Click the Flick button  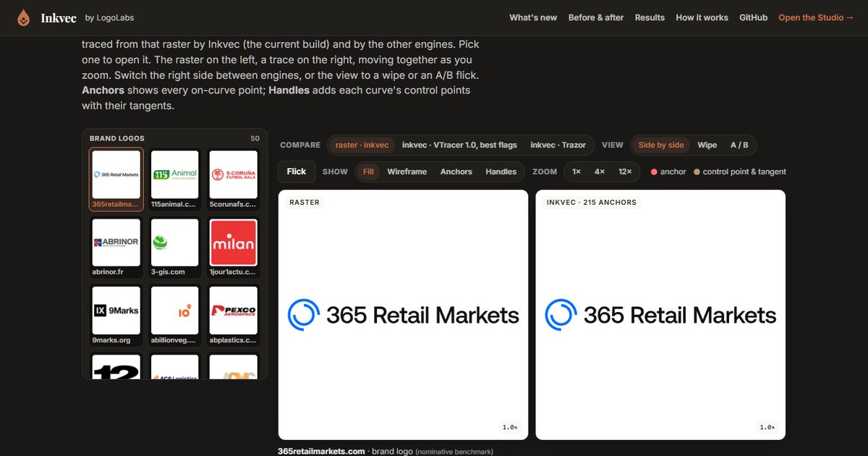297,172
